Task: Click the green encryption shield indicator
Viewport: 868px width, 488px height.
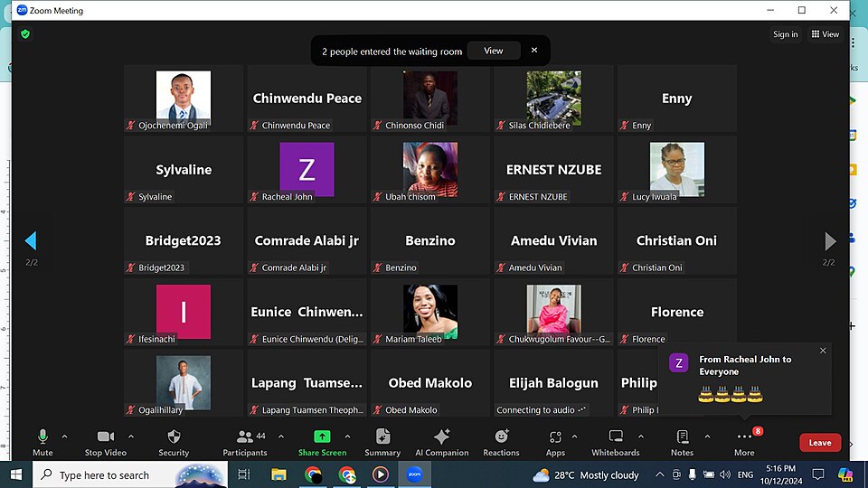Action: coord(25,33)
